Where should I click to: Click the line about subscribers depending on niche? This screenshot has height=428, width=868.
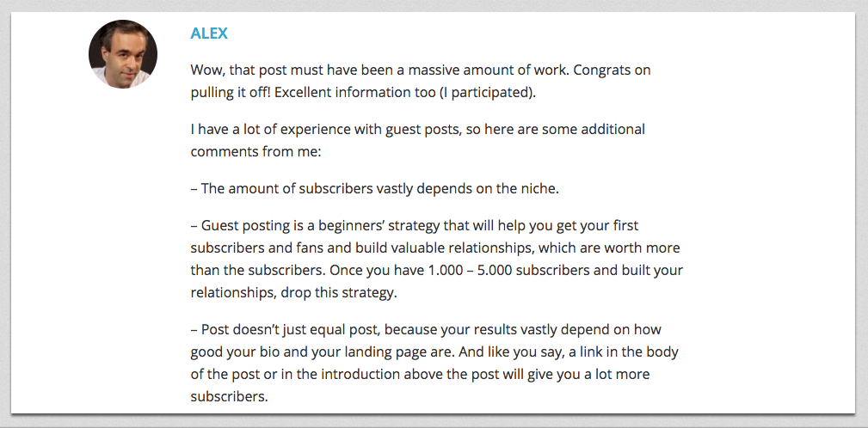[x=375, y=188]
